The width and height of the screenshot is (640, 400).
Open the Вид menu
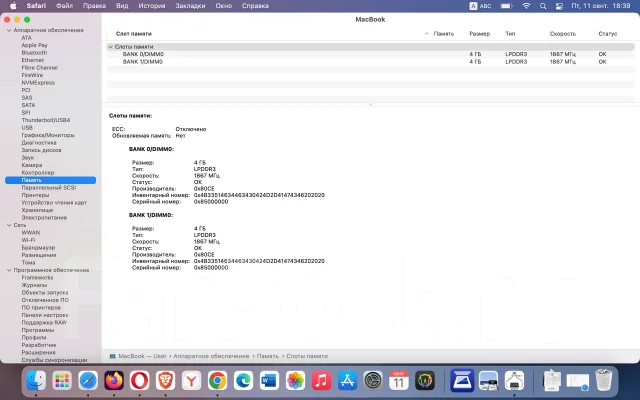(x=122, y=6)
